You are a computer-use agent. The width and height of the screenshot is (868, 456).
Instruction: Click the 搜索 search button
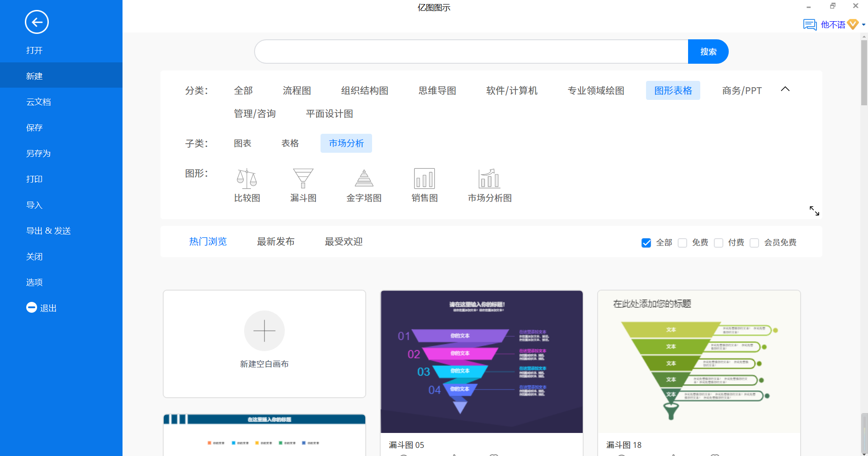click(708, 52)
